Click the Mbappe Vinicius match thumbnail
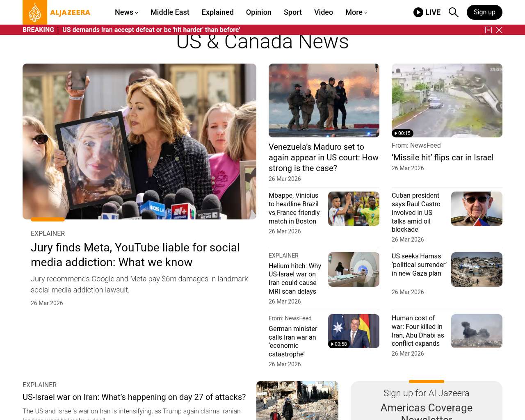The image size is (525, 420). tap(354, 209)
